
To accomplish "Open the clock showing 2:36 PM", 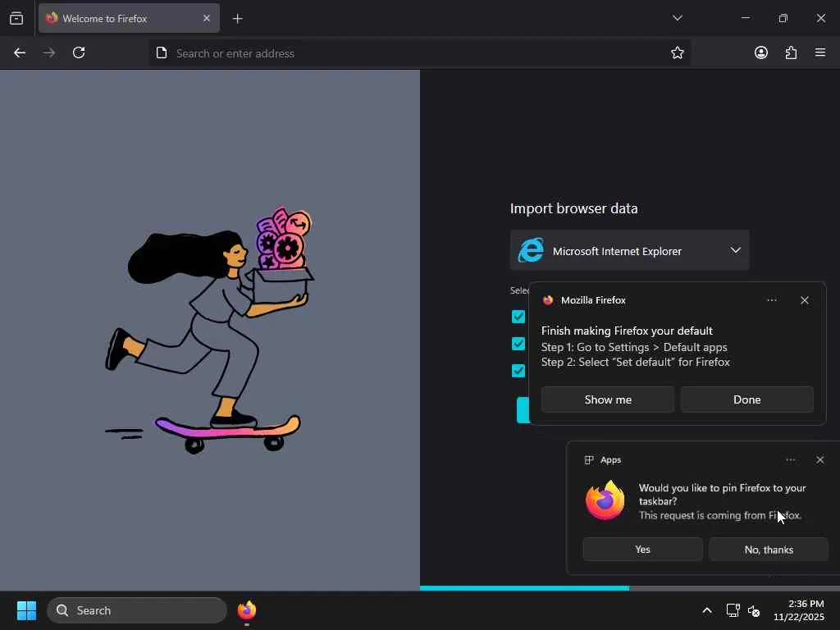I will [x=798, y=610].
